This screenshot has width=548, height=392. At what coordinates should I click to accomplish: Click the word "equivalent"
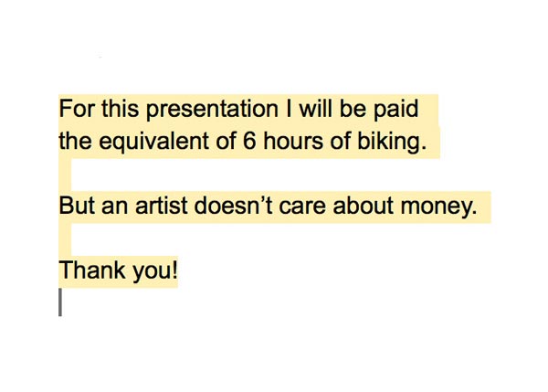point(153,142)
